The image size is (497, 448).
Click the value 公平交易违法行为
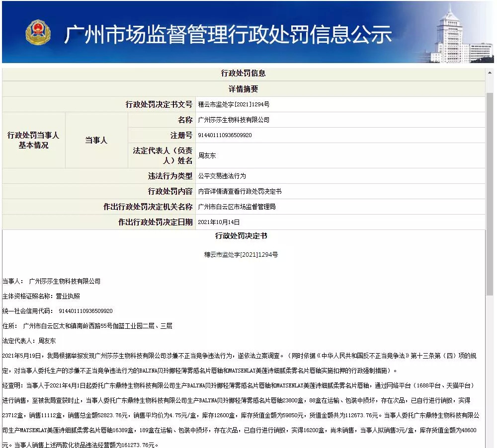pos(222,176)
